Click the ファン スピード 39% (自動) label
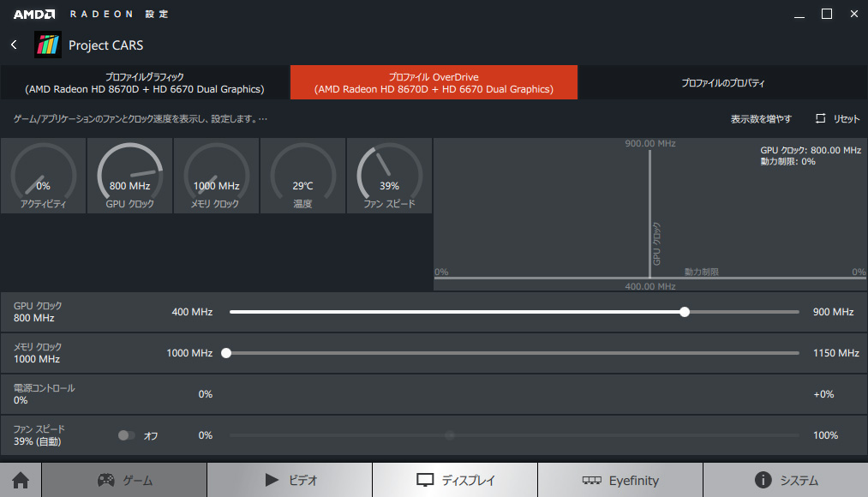The height and width of the screenshot is (497, 868). [39, 435]
